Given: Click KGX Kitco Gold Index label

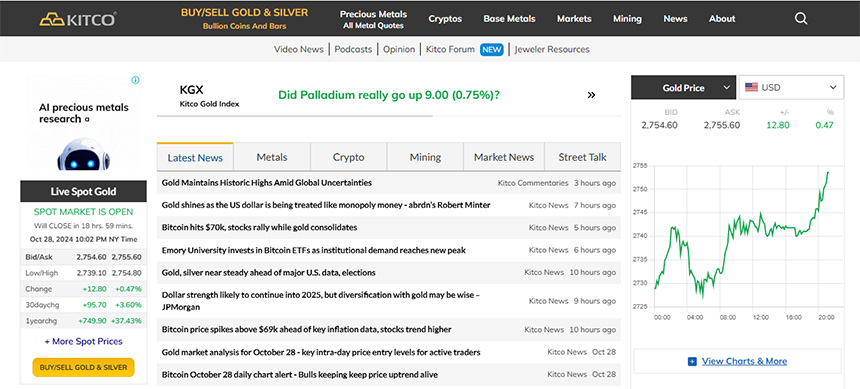Looking at the screenshot, I should (x=210, y=95).
